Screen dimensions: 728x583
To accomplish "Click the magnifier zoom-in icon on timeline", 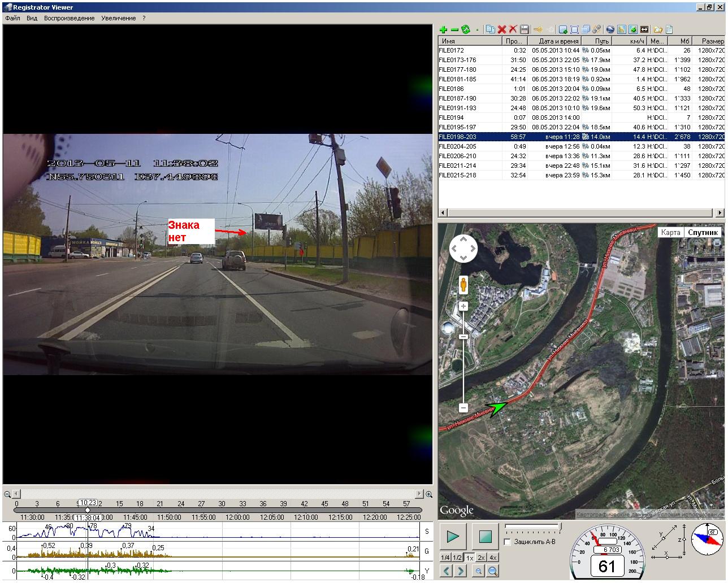I will point(429,494).
